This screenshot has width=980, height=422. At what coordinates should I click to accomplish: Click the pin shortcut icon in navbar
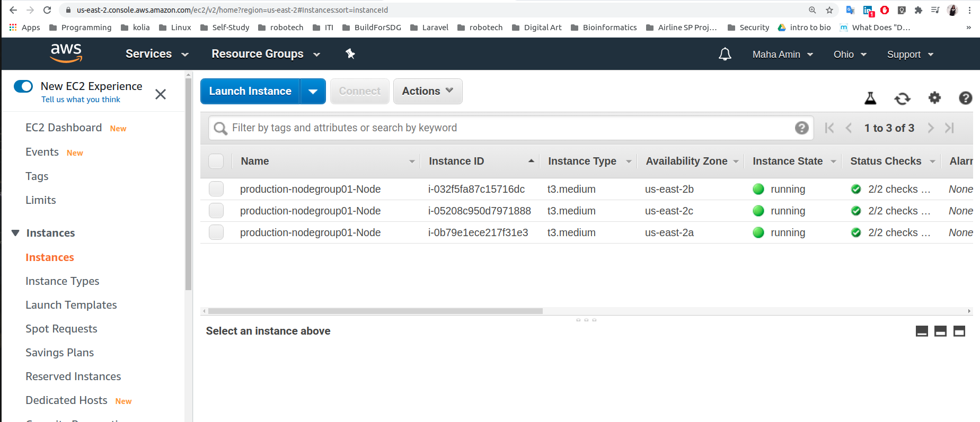pos(350,53)
